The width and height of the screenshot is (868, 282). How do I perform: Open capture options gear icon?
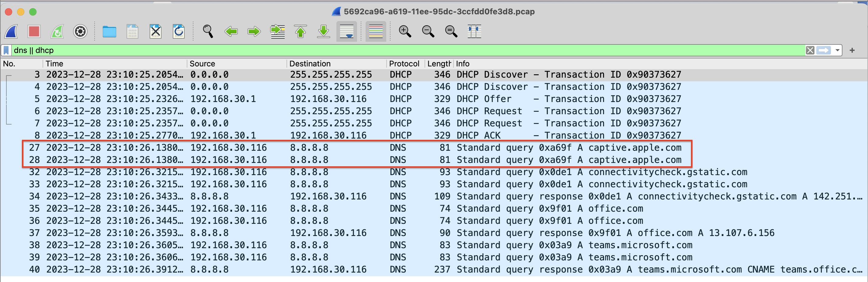80,32
